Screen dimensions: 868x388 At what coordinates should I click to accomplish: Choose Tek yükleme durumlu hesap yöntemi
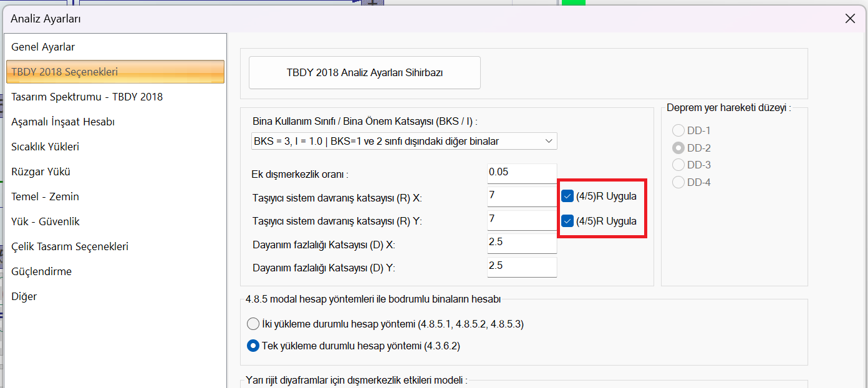coord(253,346)
